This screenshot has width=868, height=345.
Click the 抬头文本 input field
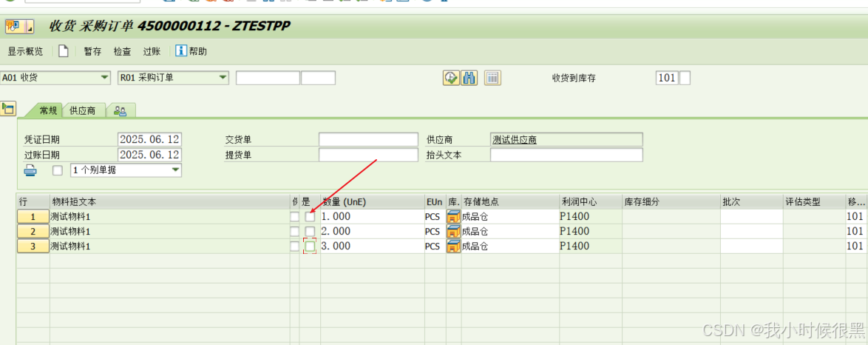[567, 155]
